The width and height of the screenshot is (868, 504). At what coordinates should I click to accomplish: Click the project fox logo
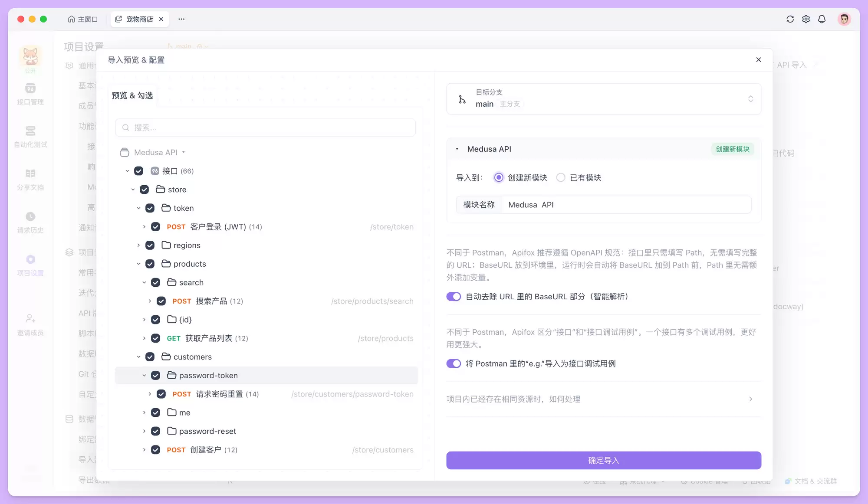tap(30, 57)
